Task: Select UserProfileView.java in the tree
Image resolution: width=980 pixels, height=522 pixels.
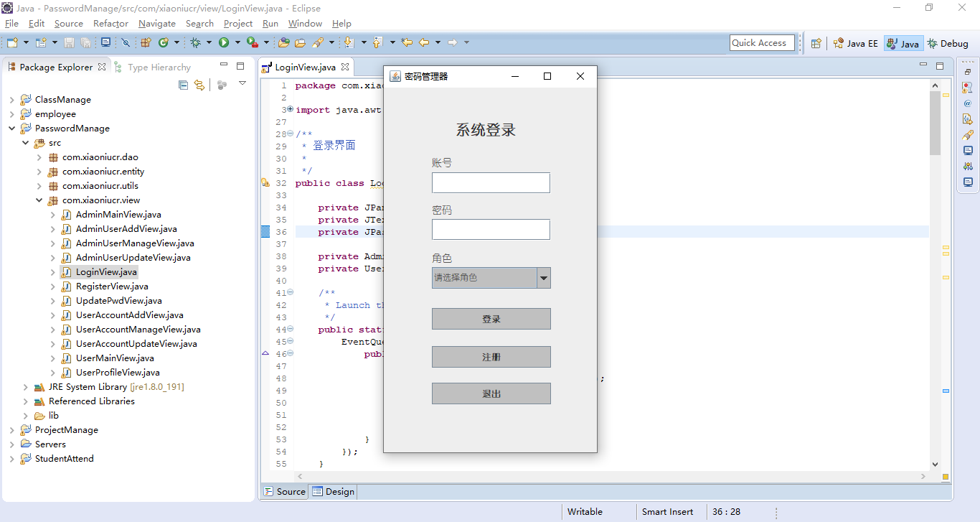Action: coord(118,373)
